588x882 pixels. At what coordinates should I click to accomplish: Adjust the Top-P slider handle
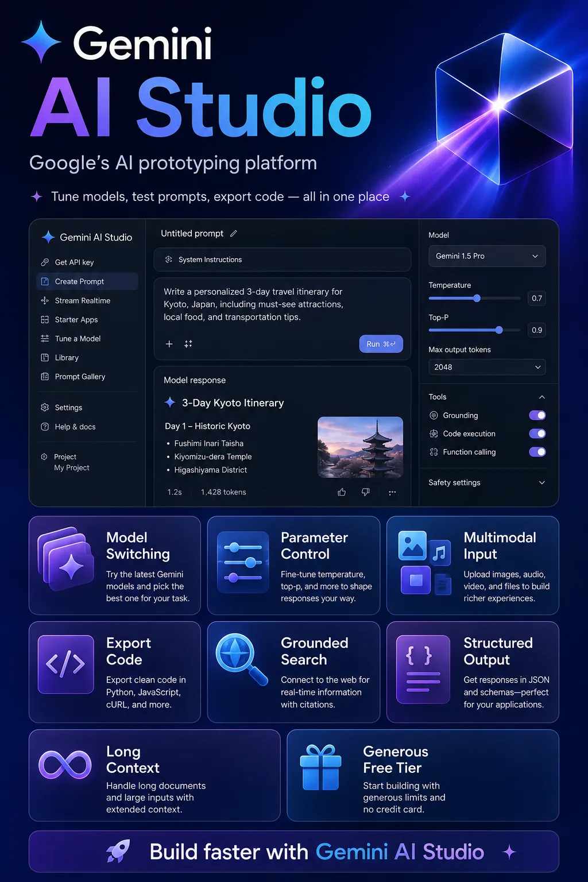tap(499, 330)
